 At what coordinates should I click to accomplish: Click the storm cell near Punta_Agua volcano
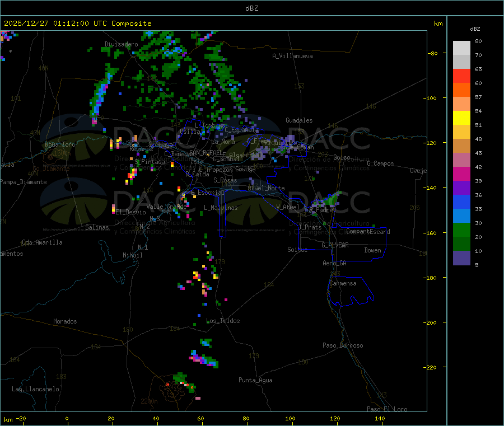click(184, 383)
